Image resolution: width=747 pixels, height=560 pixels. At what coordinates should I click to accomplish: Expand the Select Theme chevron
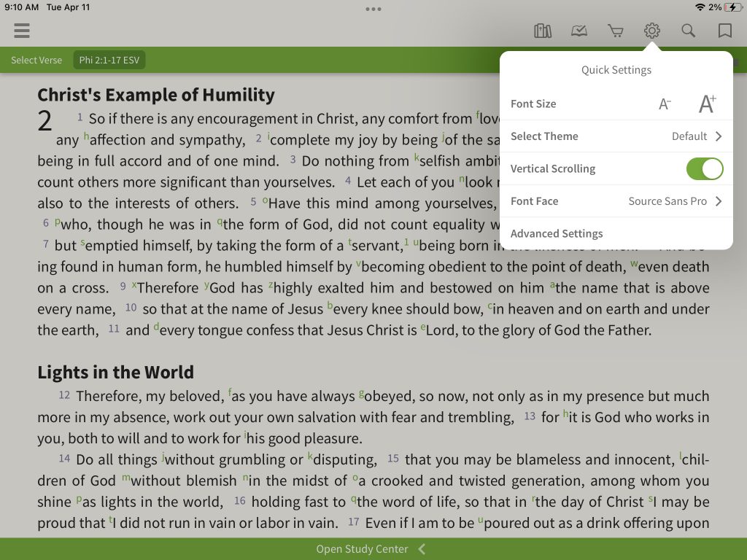pos(719,136)
